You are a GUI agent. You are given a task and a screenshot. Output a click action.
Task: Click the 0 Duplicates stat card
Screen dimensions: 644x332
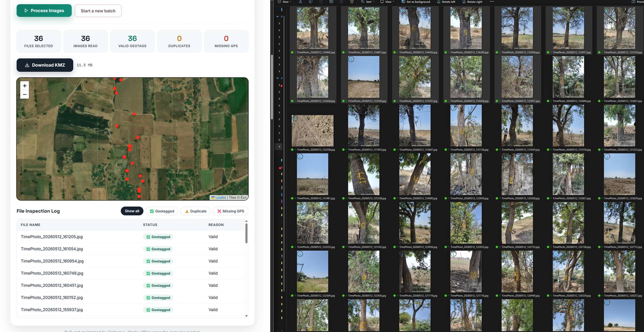179,41
